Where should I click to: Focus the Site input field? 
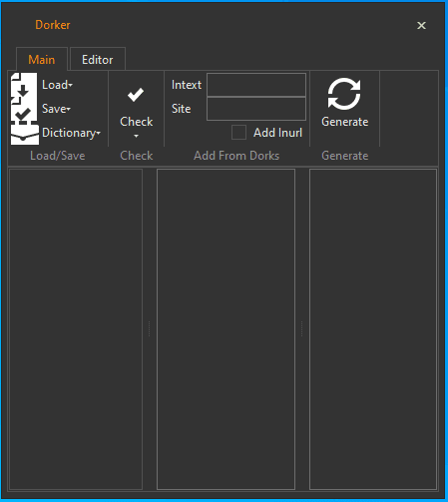256,109
